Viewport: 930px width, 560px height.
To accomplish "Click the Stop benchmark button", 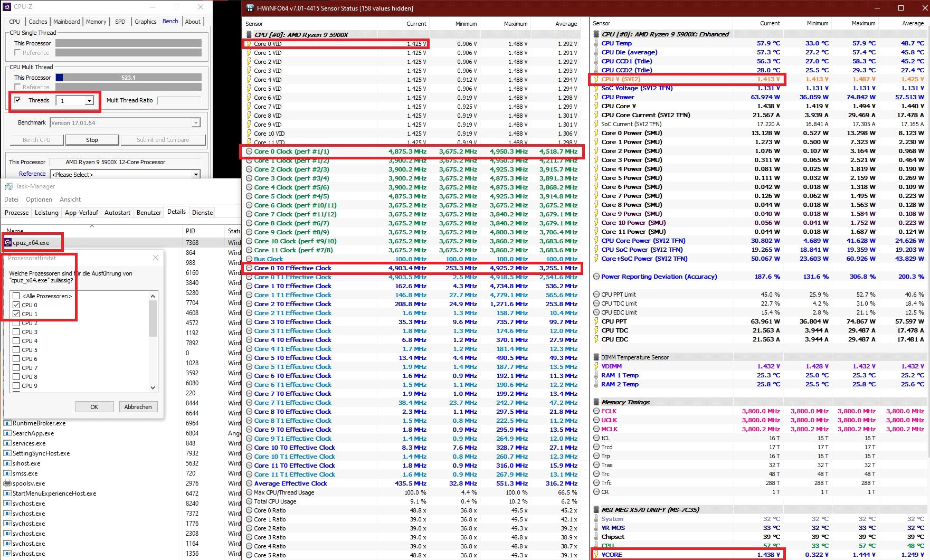I will [x=92, y=140].
